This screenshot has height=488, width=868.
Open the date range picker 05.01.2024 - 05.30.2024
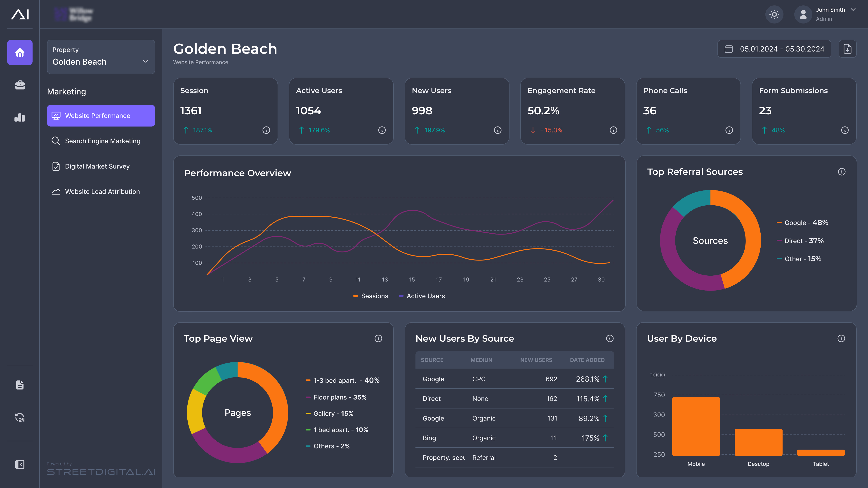(x=774, y=49)
